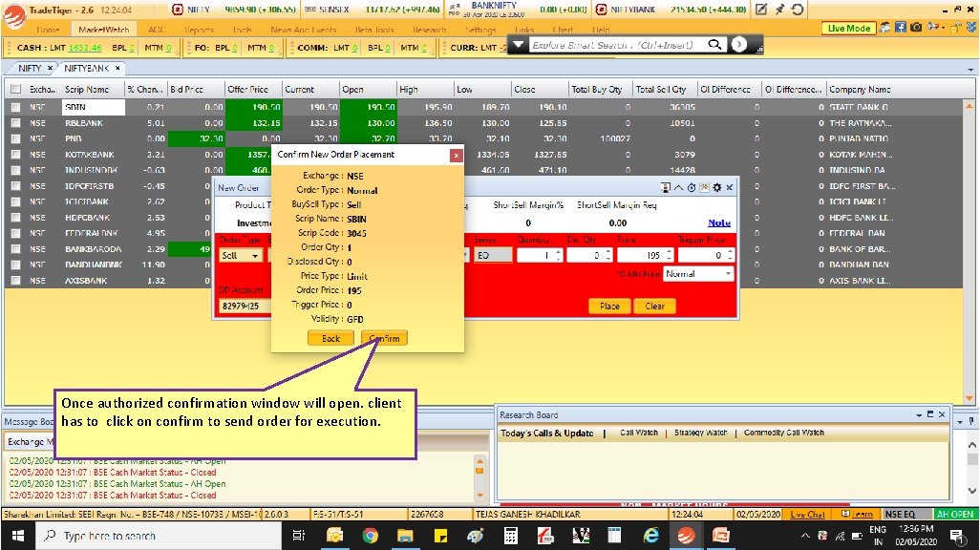Click the camera snapshot icon in toolbar
This screenshot has height=550, width=980.
point(916,28)
